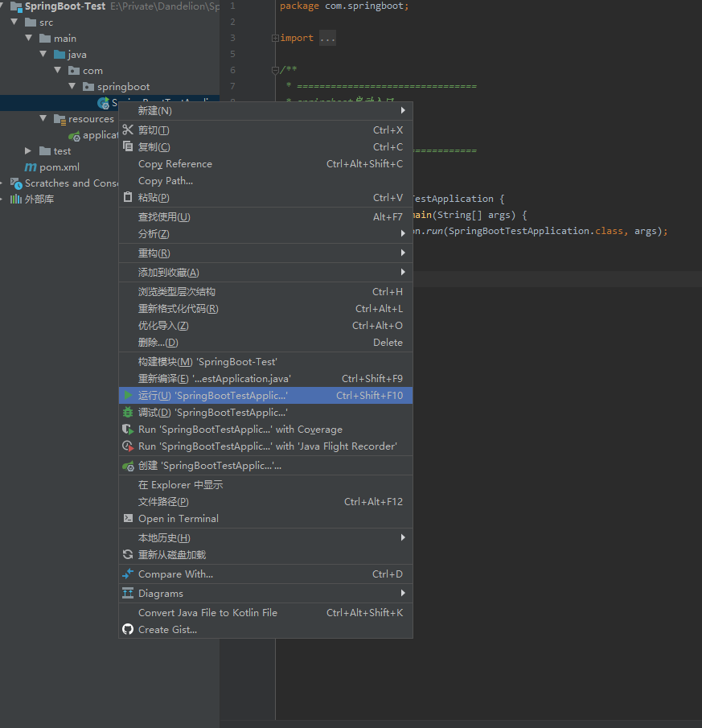Click the GitHub icon beside Create Gist

pyautogui.click(x=128, y=630)
